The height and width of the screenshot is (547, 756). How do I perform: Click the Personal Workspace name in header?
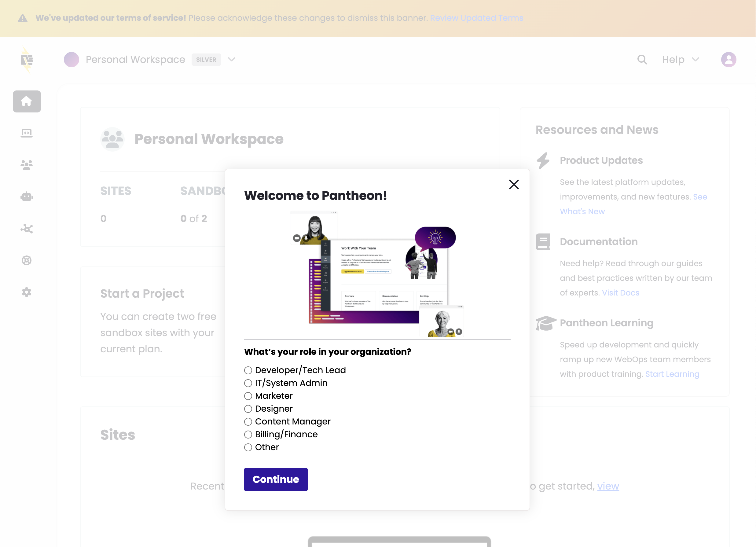tap(135, 60)
